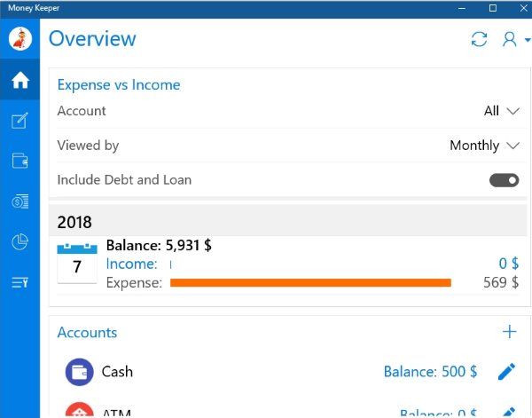Click the Accounts section heading
Image resolution: width=532 pixels, height=418 pixels.
(87, 333)
